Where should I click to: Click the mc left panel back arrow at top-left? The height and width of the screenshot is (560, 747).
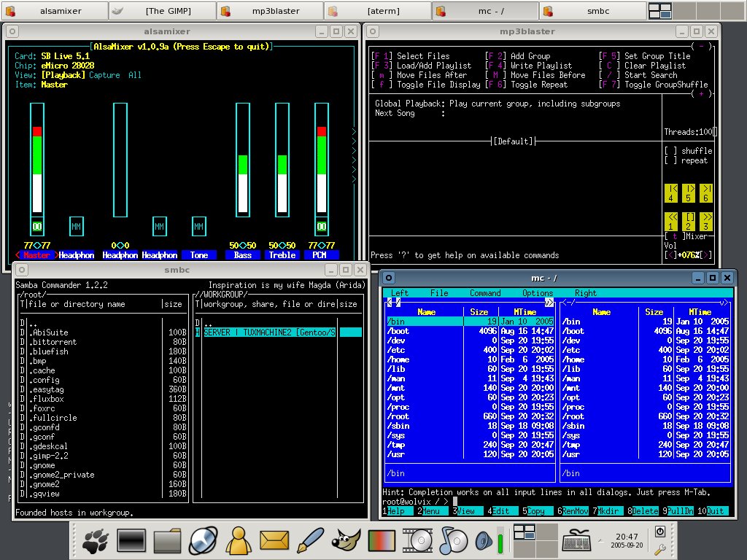point(390,303)
